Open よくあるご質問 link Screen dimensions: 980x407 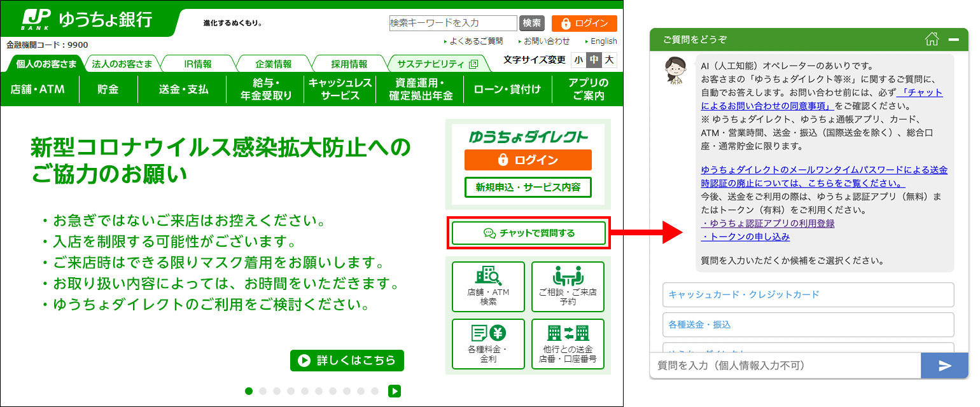pos(476,41)
